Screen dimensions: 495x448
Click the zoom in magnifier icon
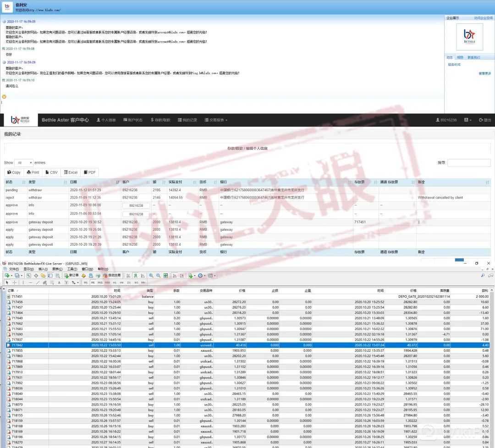(151, 276)
